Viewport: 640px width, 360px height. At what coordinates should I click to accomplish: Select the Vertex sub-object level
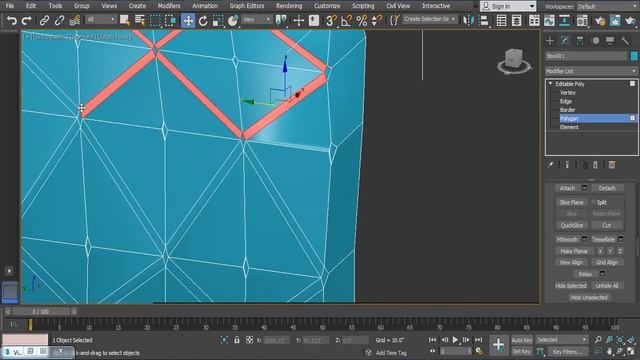[x=568, y=93]
